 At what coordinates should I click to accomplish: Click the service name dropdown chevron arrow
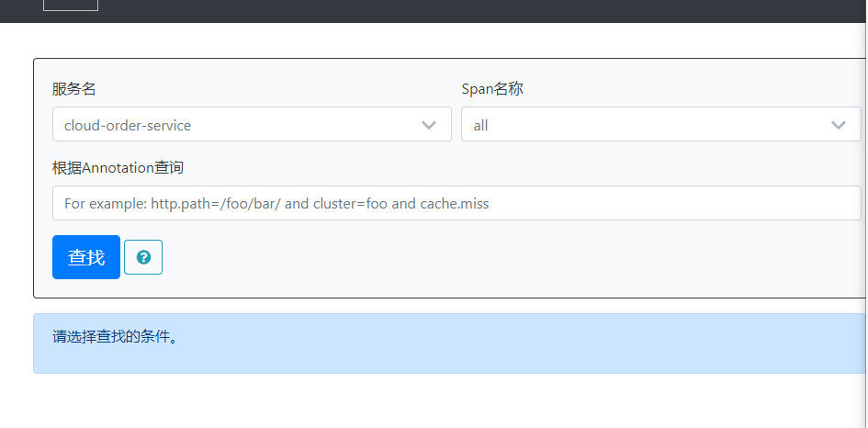428,125
